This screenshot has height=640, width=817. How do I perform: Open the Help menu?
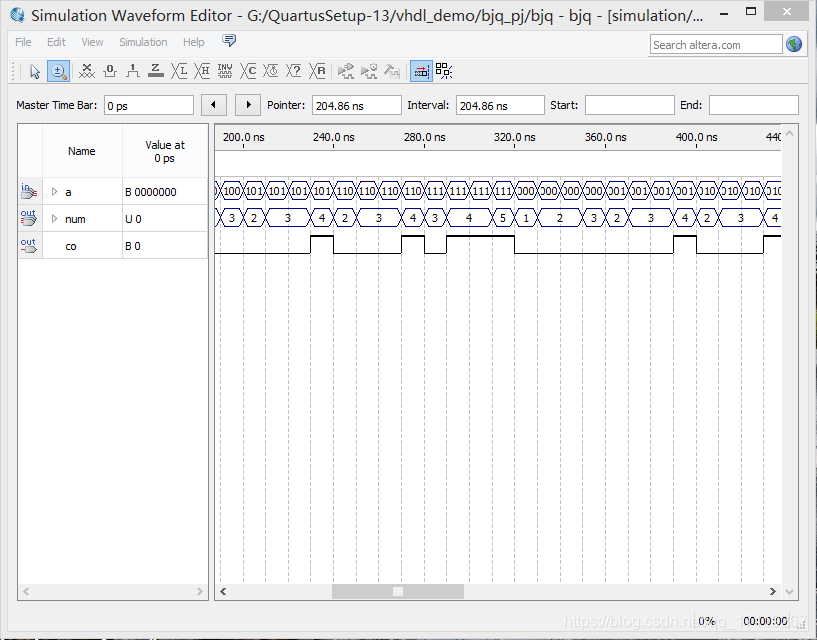pyautogui.click(x=193, y=42)
